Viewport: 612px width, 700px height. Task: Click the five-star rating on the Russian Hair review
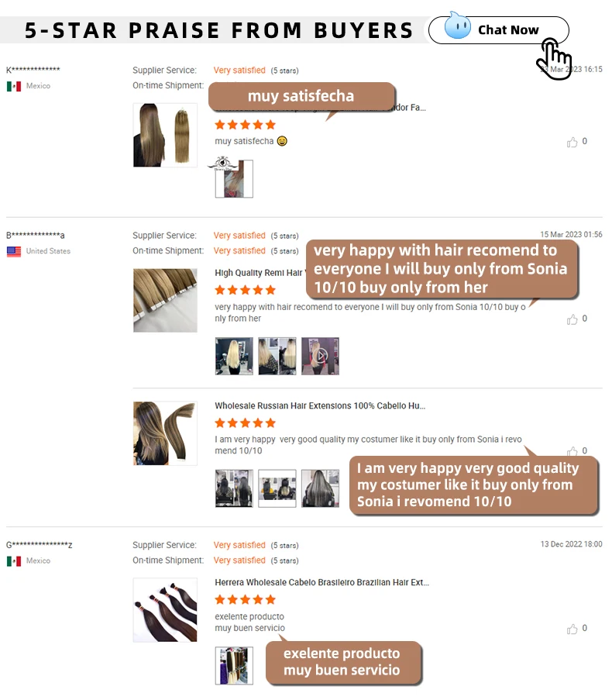coord(246,422)
